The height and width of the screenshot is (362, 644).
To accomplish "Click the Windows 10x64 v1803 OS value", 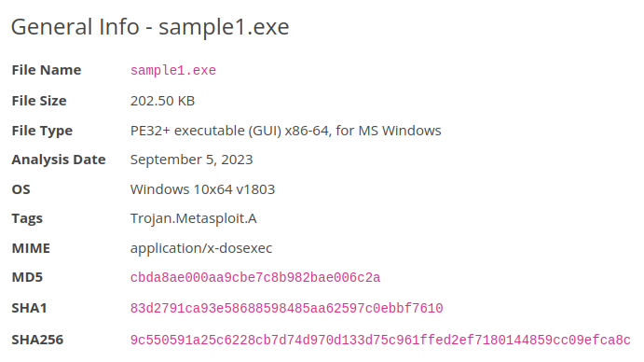I will pos(202,189).
